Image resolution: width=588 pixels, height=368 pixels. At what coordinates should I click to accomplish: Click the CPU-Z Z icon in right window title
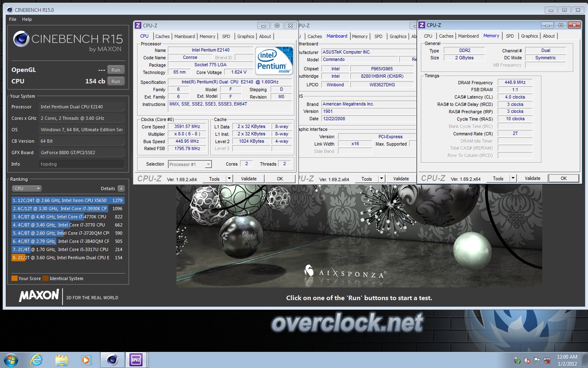[x=422, y=25]
